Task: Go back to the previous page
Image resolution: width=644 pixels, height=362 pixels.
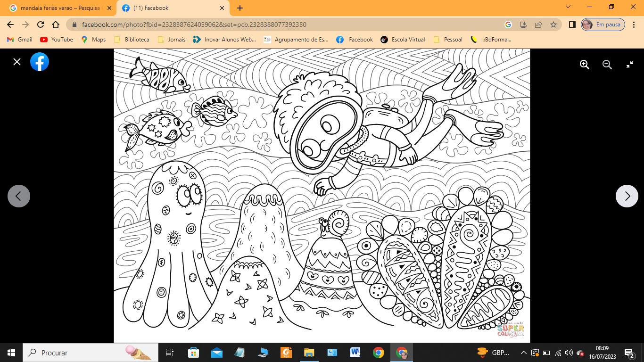Action: click(x=10, y=25)
